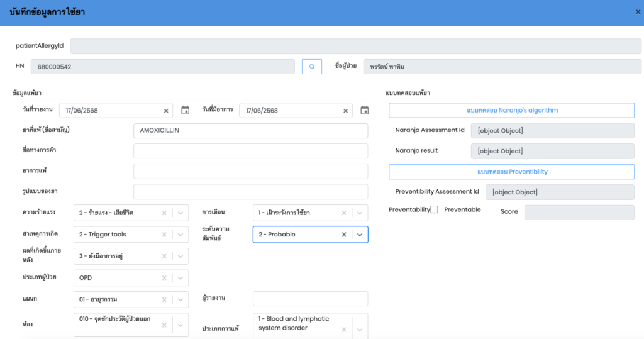Click the HN search magnifier button
644x339 pixels.
[312, 67]
